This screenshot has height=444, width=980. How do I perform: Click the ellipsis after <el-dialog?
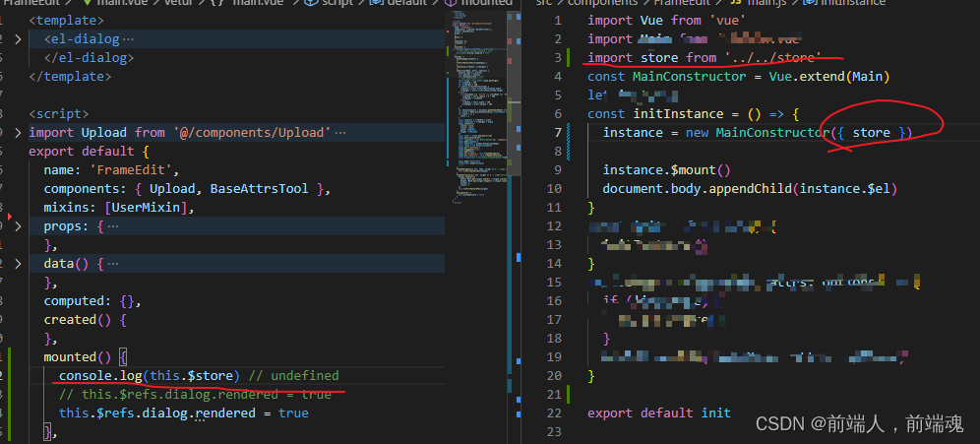[128, 39]
